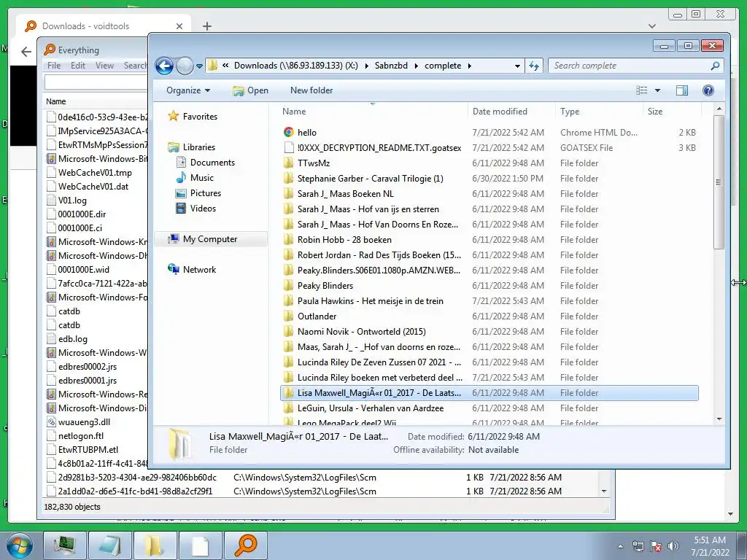Open the Organize dropdown menu
The height and width of the screenshot is (560, 747).
click(188, 90)
